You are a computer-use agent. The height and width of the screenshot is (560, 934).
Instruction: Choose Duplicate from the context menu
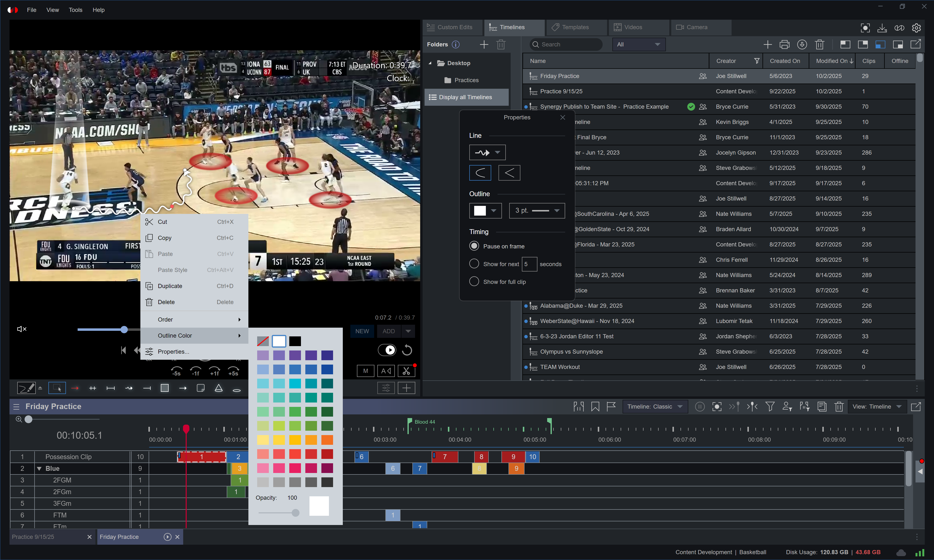(170, 286)
